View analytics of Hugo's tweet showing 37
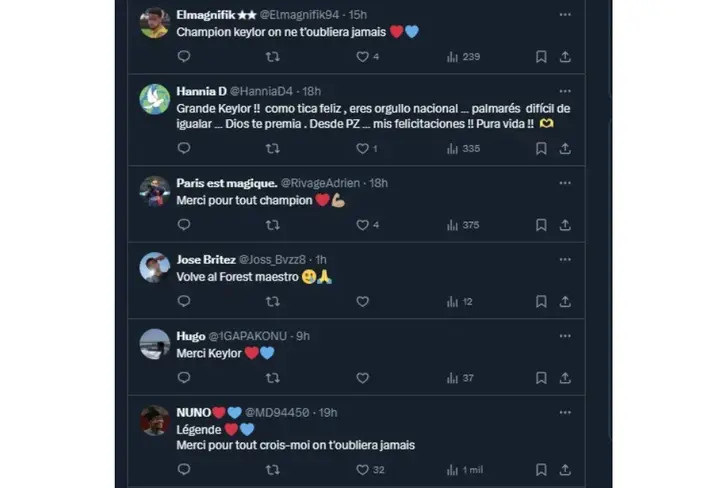The image size is (728, 488). tap(460, 378)
